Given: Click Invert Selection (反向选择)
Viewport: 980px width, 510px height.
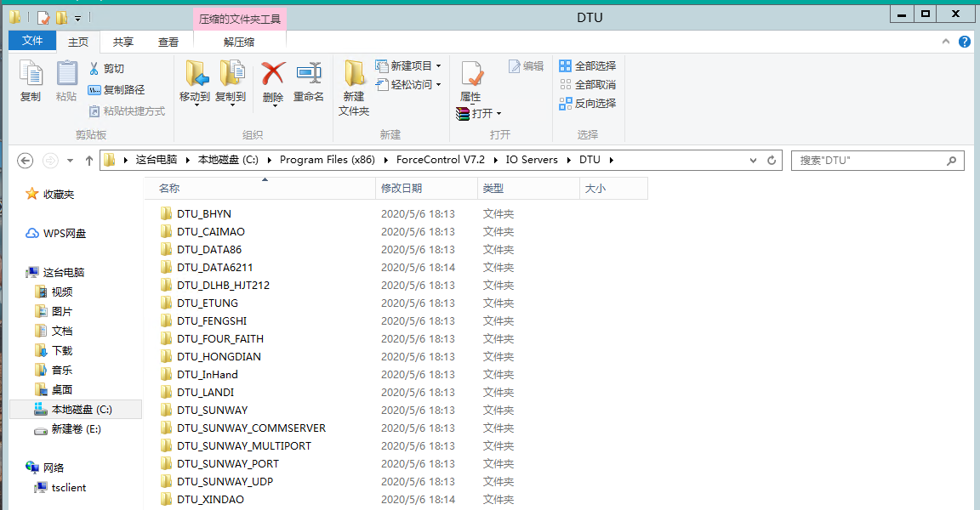Looking at the screenshot, I should 587,104.
